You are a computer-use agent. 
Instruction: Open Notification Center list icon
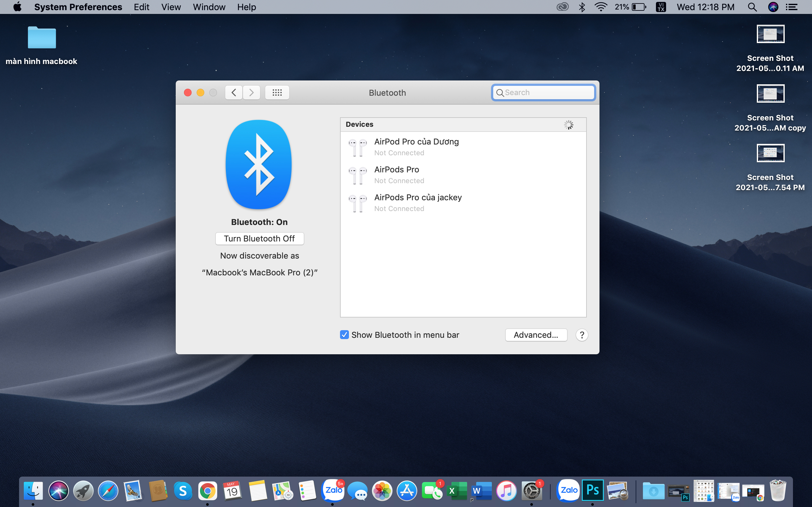[x=792, y=7]
